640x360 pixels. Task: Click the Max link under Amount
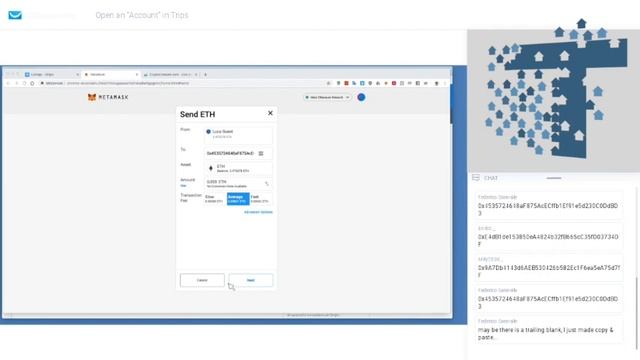click(x=183, y=186)
